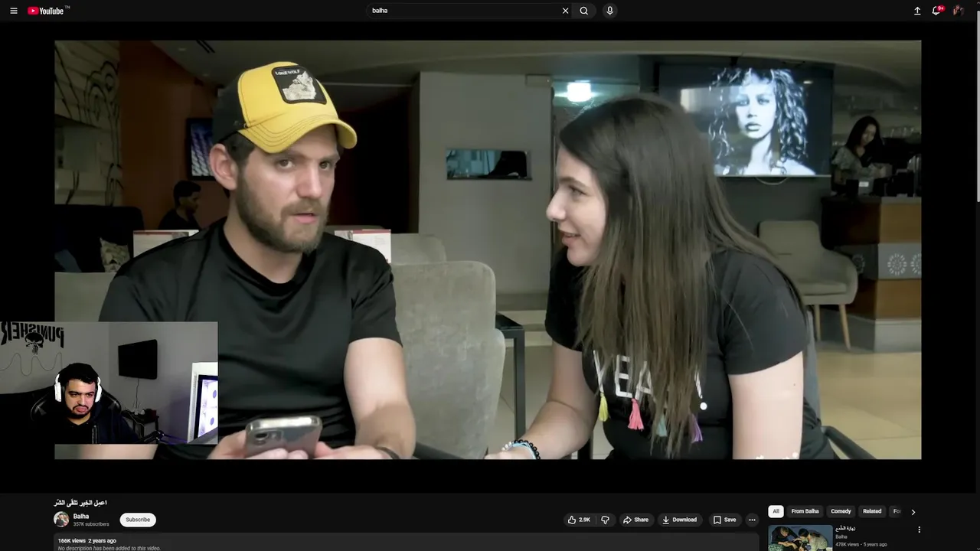Clear the search box text
Viewport: 980px width, 551px height.
tap(565, 11)
